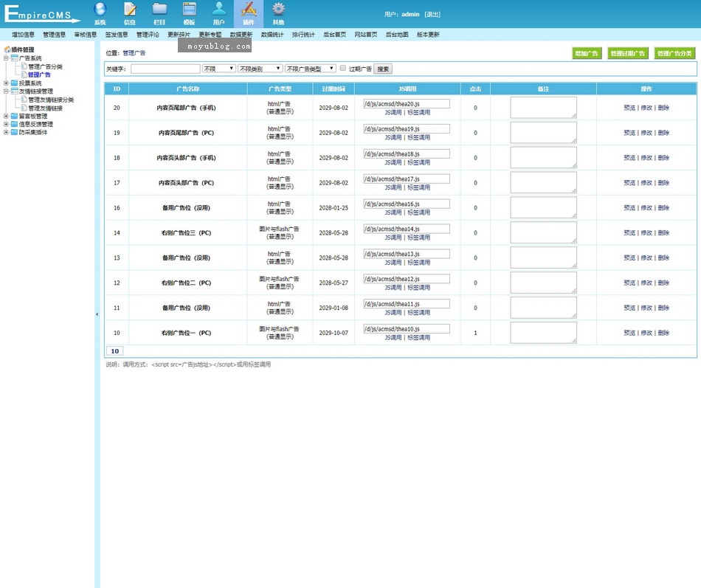Open the 增加信息 menu item

24,35
